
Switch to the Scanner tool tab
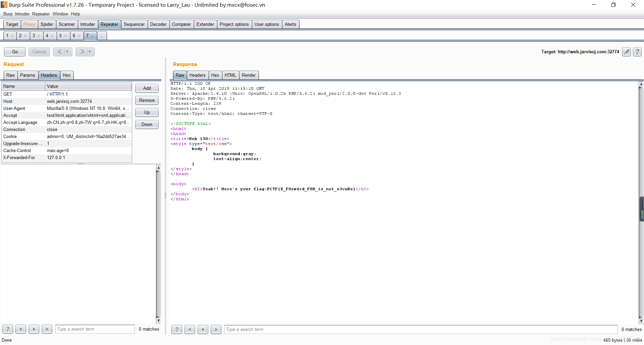(67, 24)
